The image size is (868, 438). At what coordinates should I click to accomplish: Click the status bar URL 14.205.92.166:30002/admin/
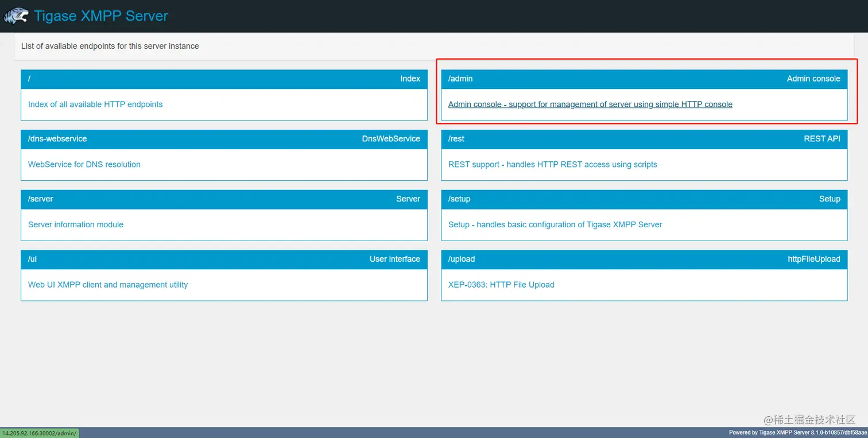[40, 433]
